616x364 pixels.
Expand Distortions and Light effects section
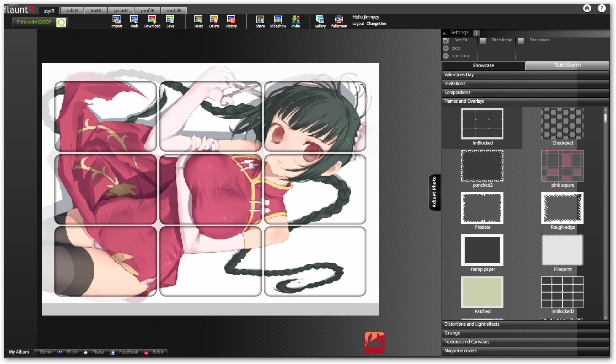[x=525, y=324]
